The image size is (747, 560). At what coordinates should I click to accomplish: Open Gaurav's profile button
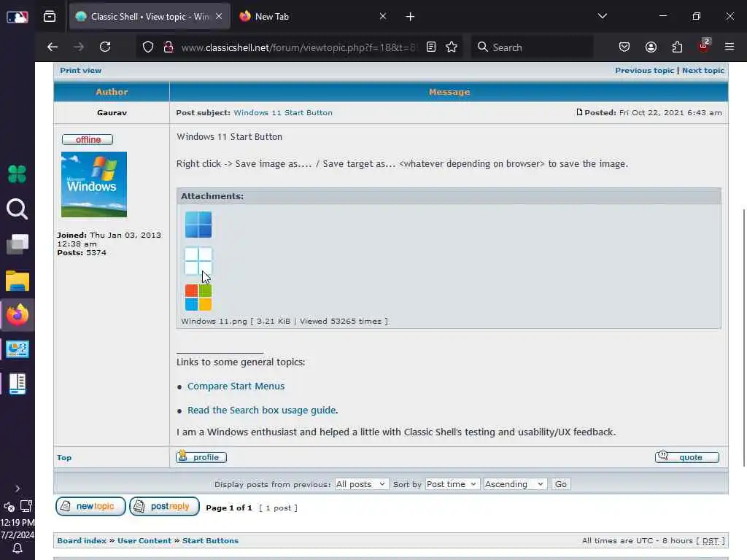pos(201,457)
